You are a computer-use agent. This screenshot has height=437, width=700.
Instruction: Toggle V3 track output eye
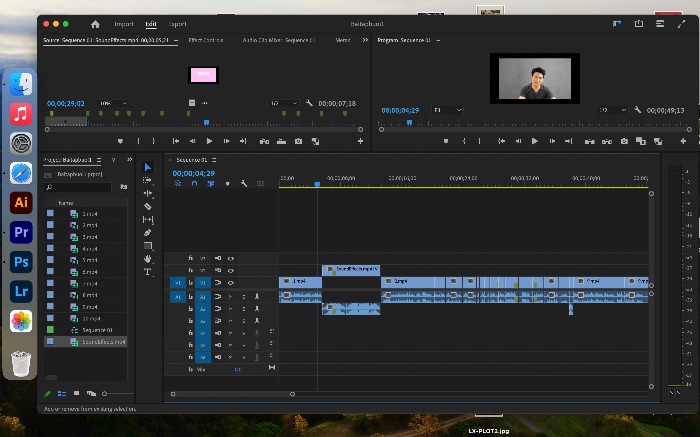231,258
